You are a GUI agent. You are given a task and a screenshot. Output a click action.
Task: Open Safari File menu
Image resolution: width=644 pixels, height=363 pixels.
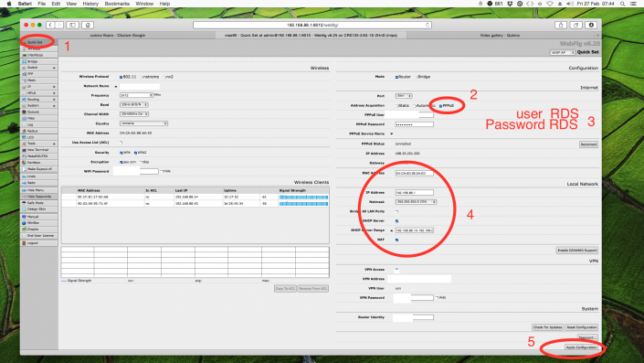pos(41,4)
